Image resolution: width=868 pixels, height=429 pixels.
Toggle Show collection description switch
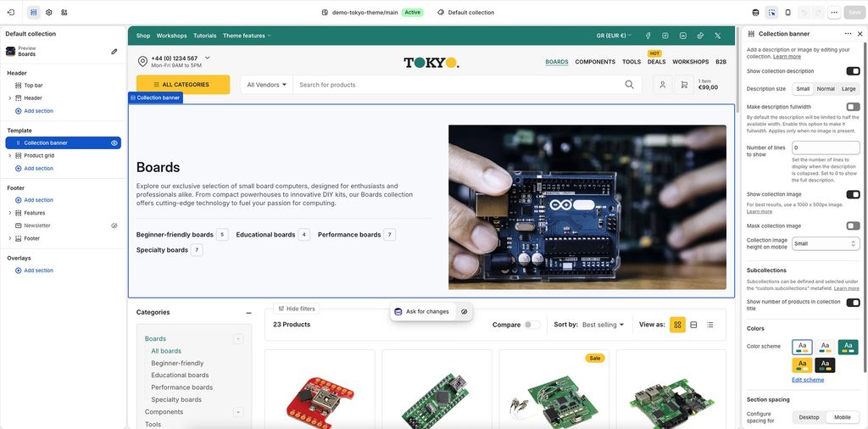pos(853,71)
